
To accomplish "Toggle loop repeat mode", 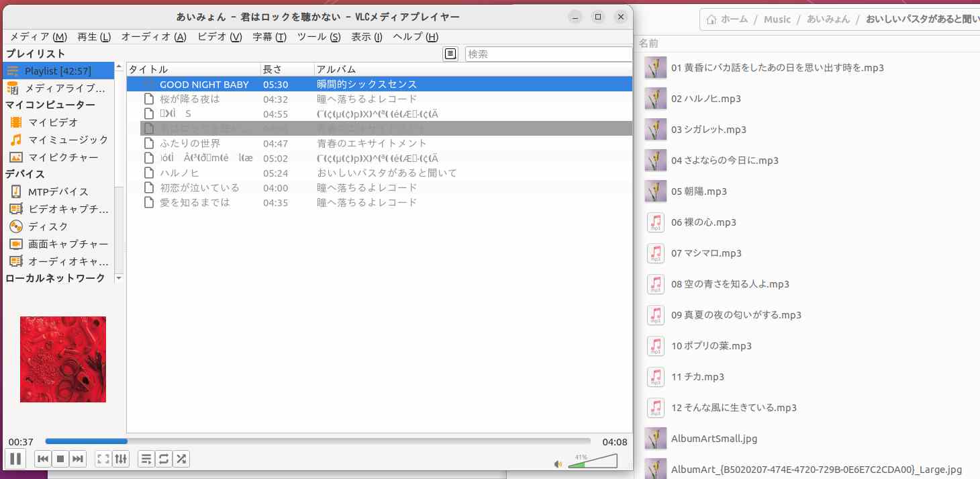I will point(163,459).
